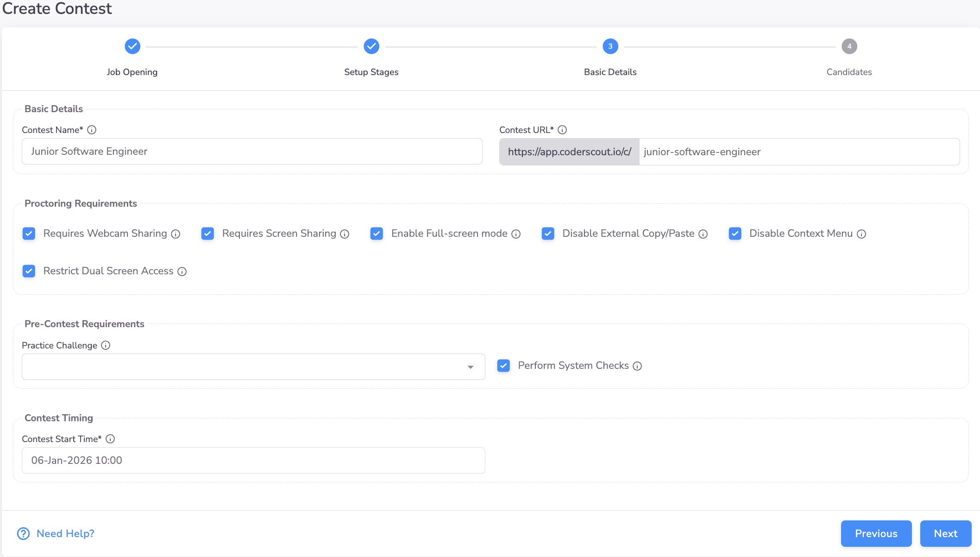This screenshot has height=557, width=980.
Task: Expand the Contest Start Time picker
Action: [253, 460]
